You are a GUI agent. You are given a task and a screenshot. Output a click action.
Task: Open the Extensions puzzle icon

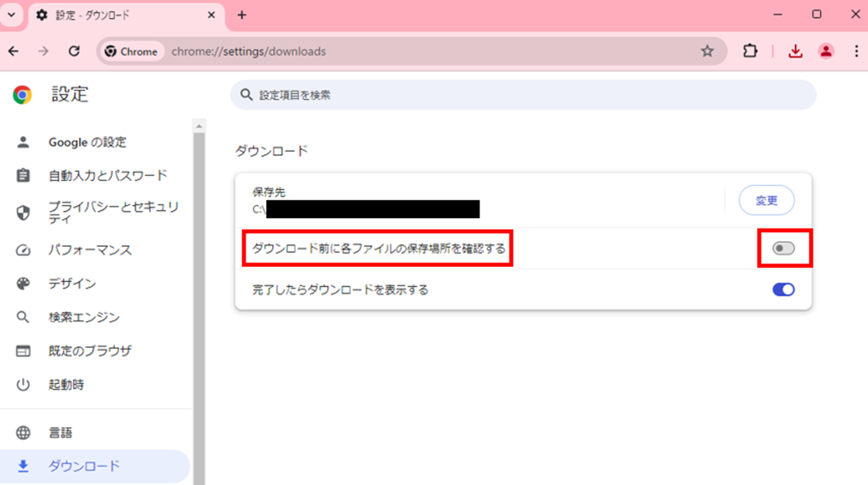coord(750,51)
